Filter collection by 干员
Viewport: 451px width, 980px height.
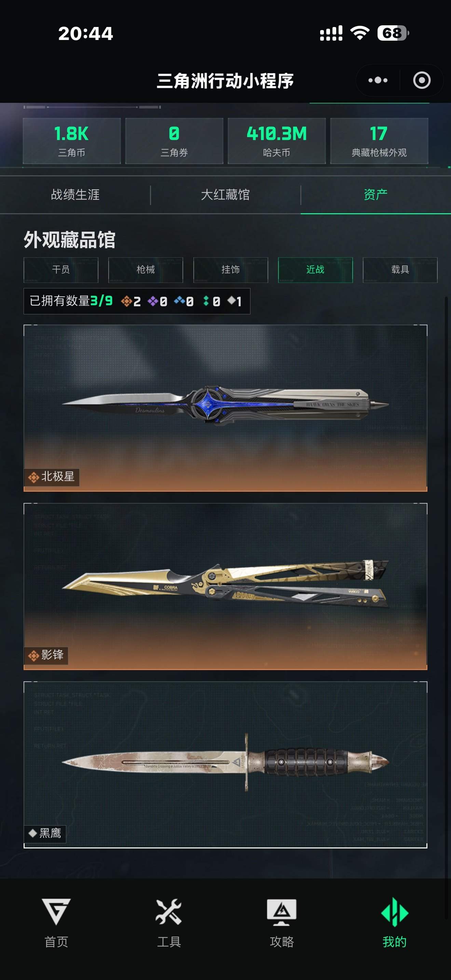click(x=61, y=270)
